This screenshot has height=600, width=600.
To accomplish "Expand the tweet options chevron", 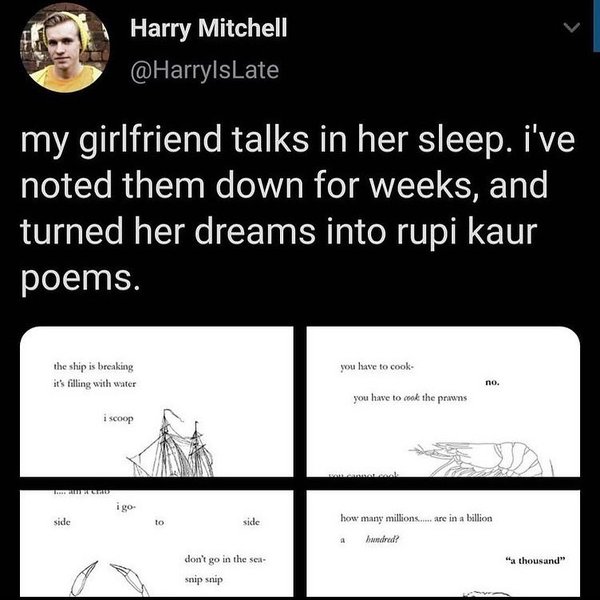I will [x=571, y=31].
